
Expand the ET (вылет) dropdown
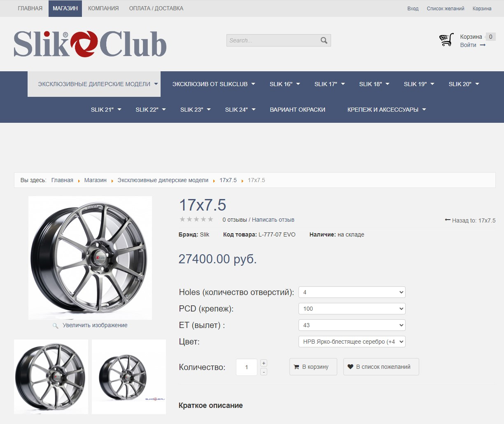352,325
